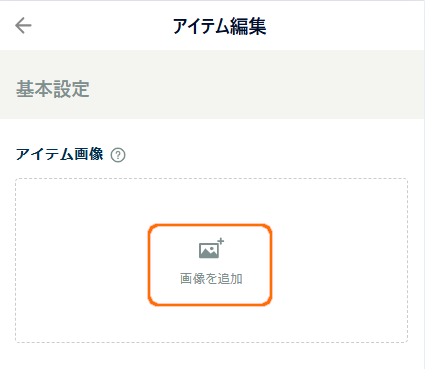Click the circled question mark icon
The image size is (425, 369).
coord(118,155)
